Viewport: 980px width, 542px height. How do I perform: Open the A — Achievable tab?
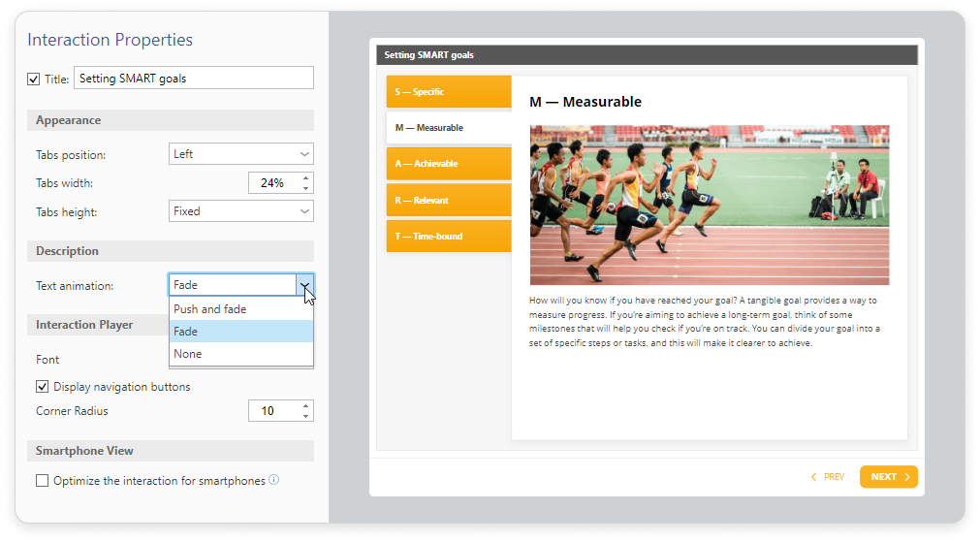(449, 164)
